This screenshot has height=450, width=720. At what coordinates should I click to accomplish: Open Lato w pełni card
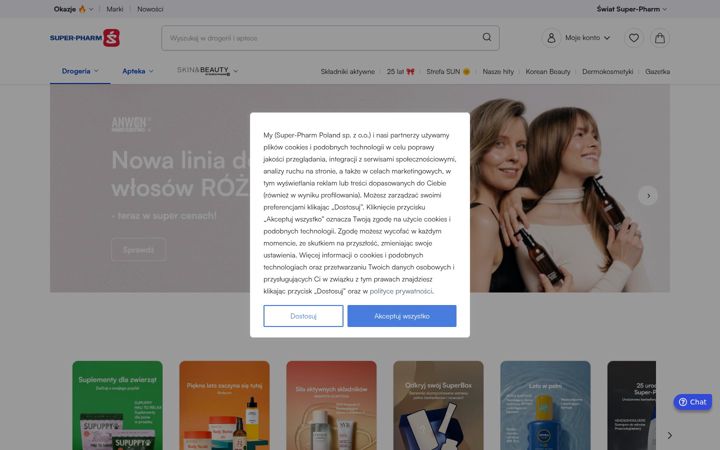click(x=546, y=405)
